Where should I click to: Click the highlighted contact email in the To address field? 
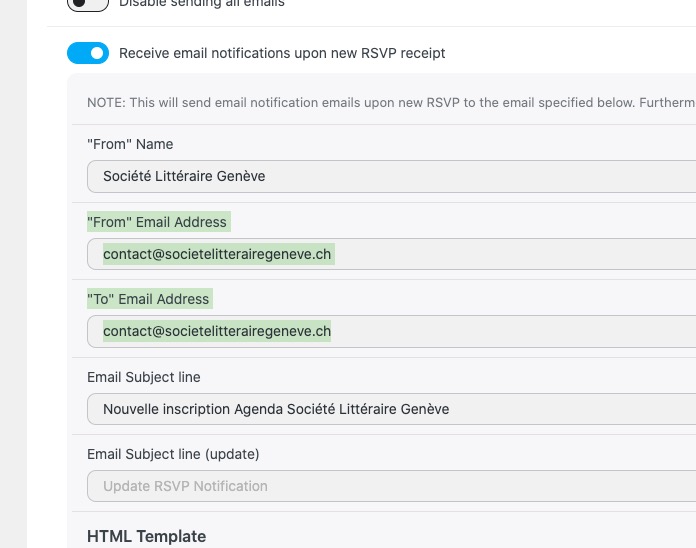pos(217,331)
